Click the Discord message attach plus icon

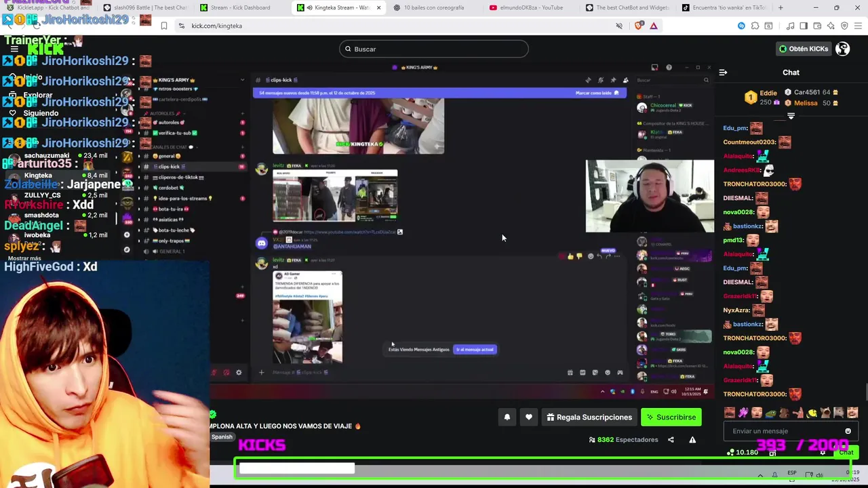click(261, 372)
